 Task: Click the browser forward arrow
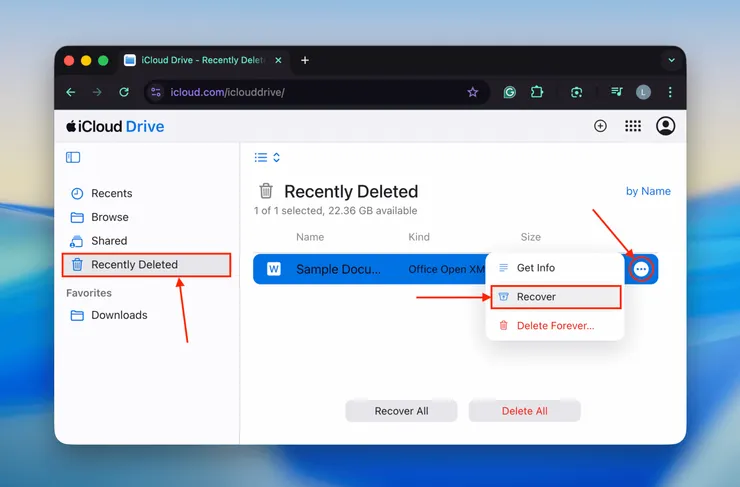[97, 92]
